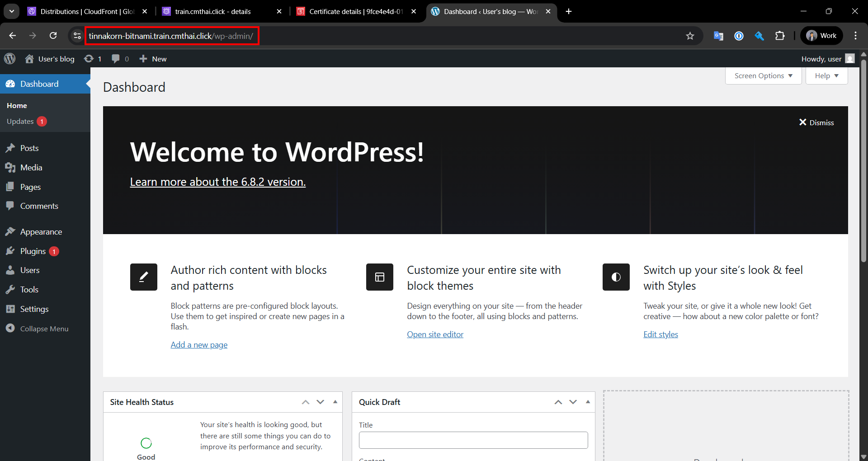Go to Home submenu item
This screenshot has width=868, height=461.
click(17, 105)
